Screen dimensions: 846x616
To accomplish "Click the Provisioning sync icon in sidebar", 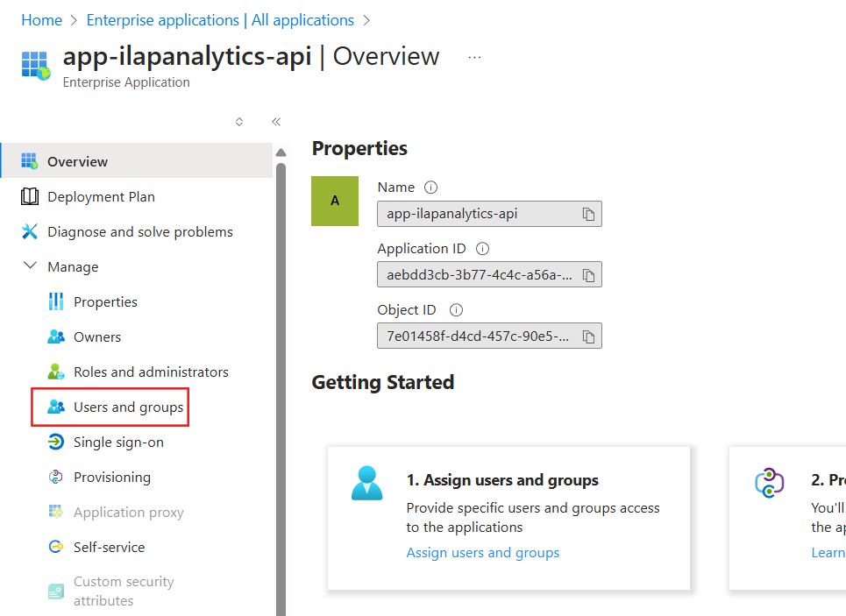I will pyautogui.click(x=55, y=477).
